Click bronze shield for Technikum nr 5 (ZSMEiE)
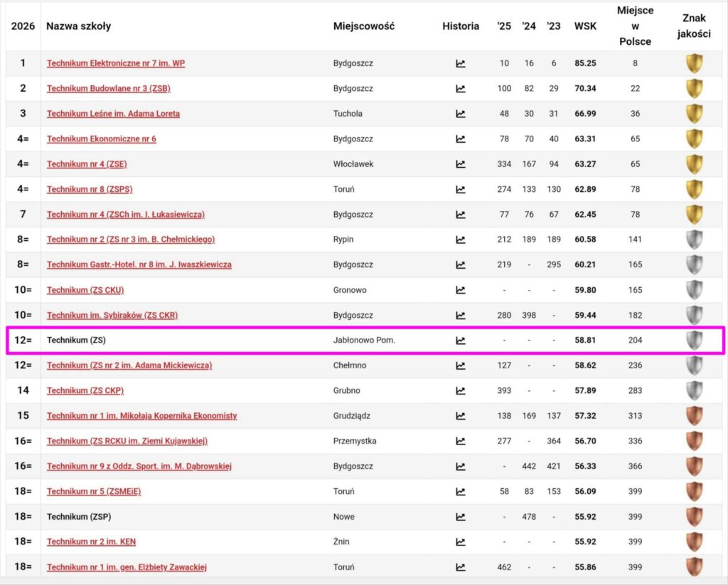The width and height of the screenshot is (728, 585). coord(694,491)
